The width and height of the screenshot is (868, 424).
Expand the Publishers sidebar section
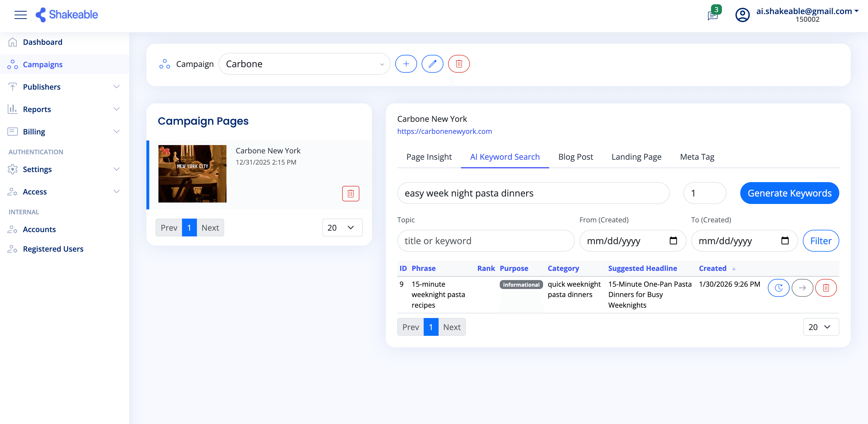[116, 87]
